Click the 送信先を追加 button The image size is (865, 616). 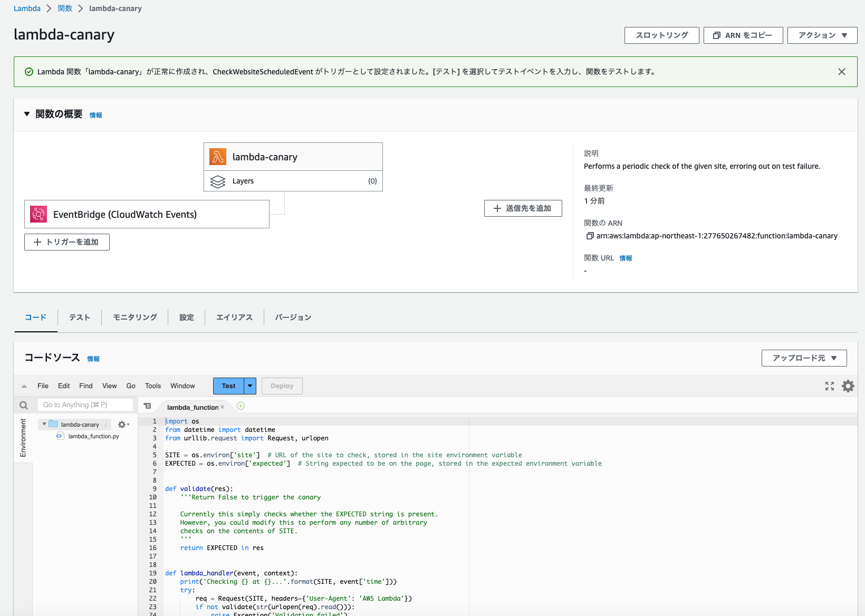coord(523,208)
